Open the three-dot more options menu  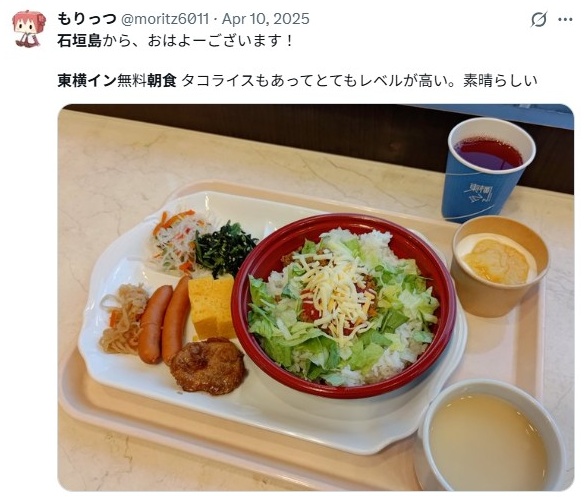click(565, 19)
